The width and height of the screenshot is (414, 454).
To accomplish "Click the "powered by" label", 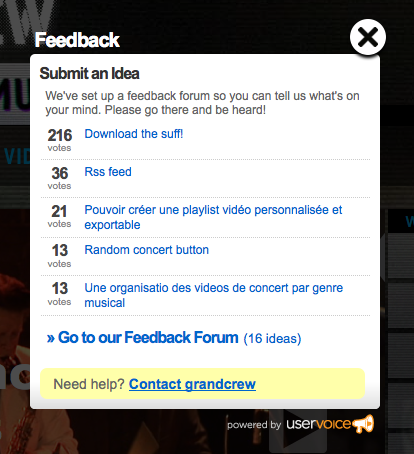I will (254, 425).
